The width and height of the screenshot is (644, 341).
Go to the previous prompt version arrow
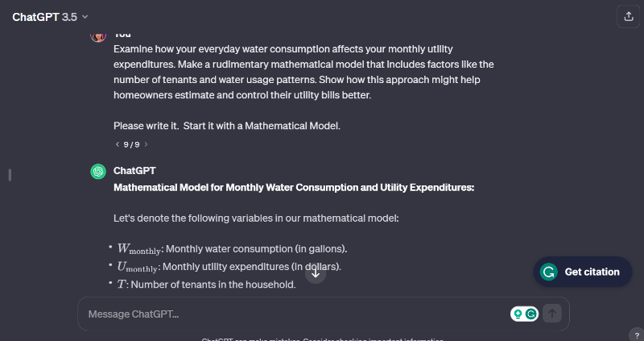[x=118, y=144]
